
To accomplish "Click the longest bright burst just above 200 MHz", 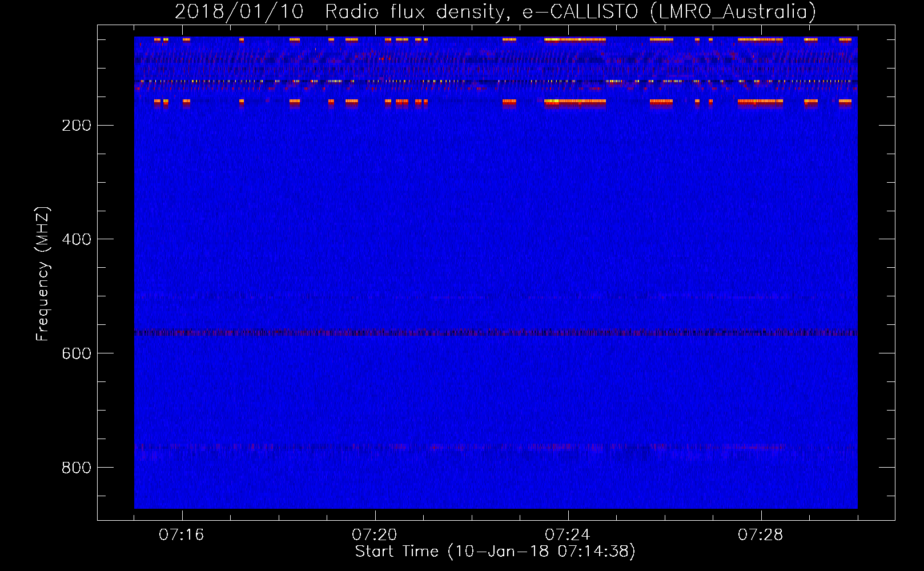I will coord(575,102).
